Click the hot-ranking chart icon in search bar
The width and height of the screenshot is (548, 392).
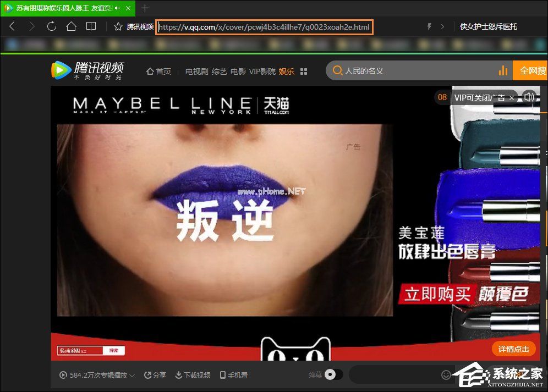pos(503,70)
